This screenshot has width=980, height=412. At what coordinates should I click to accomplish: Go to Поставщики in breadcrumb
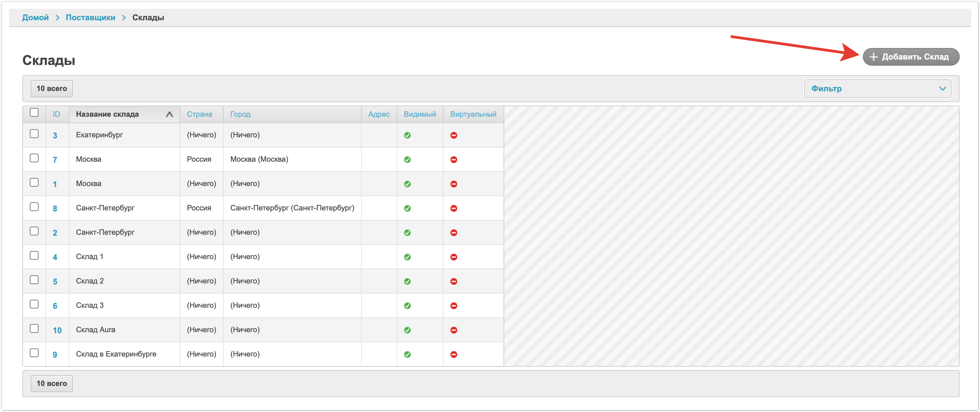(90, 18)
